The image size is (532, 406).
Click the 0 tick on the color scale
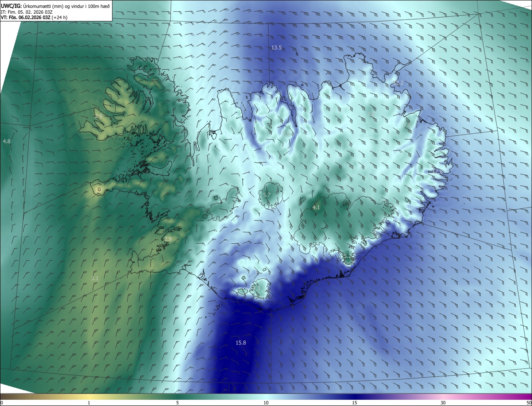point(2,403)
